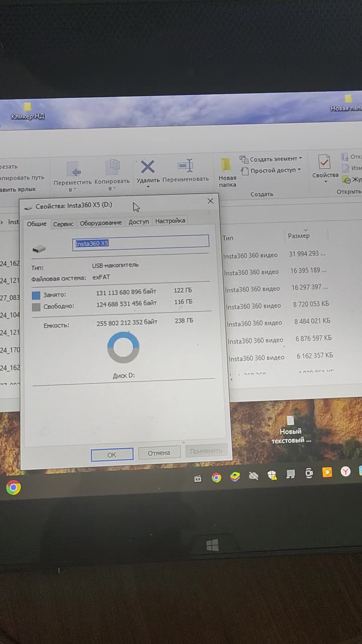Expand the Переместить в dropdown
The width and height of the screenshot is (362, 644).
75,190
